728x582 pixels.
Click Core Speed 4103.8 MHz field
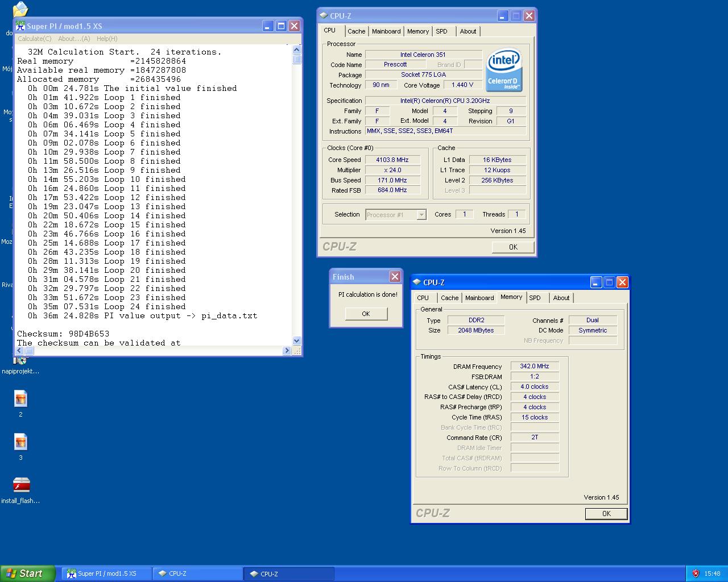pos(392,160)
